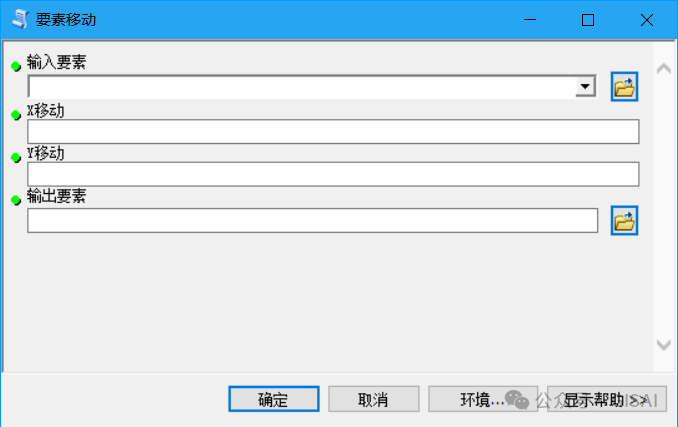Image resolution: width=678 pixels, height=427 pixels.
Task: Focus the X移动 input field
Action: (x=333, y=132)
